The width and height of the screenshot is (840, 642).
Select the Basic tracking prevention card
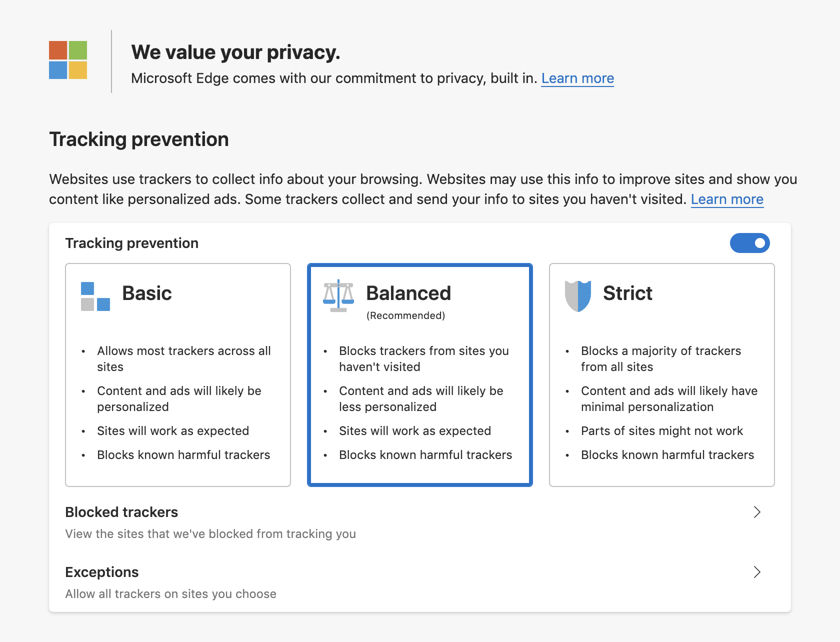point(178,375)
